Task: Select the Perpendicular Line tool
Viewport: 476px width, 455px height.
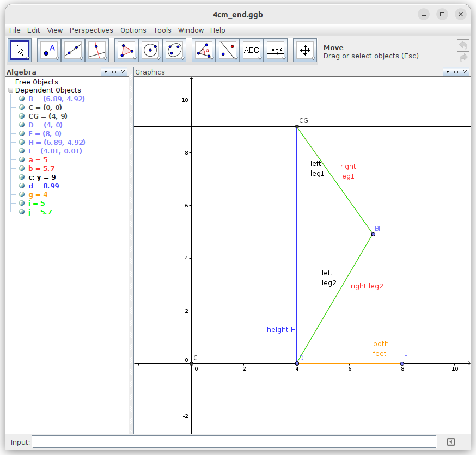Action: click(x=97, y=50)
